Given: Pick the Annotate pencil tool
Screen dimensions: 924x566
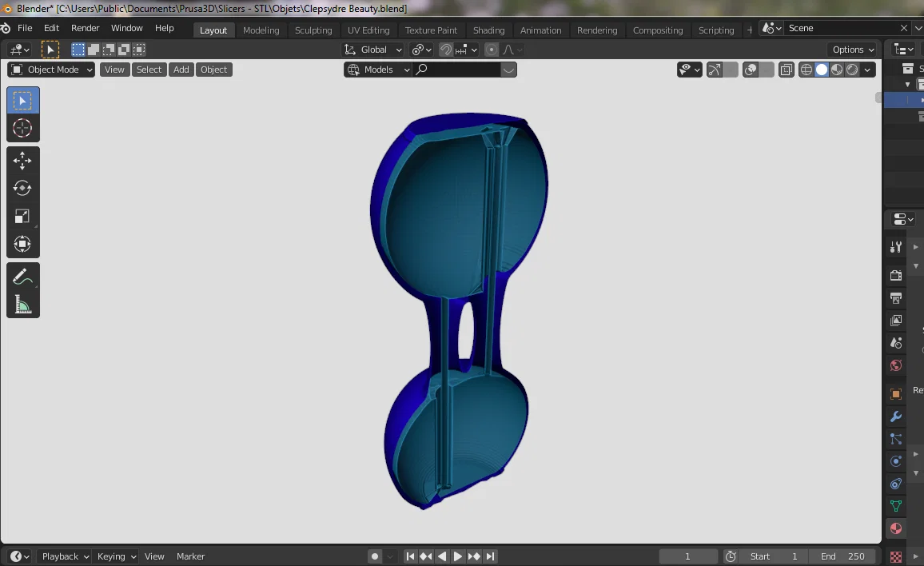Looking at the screenshot, I should [x=22, y=277].
